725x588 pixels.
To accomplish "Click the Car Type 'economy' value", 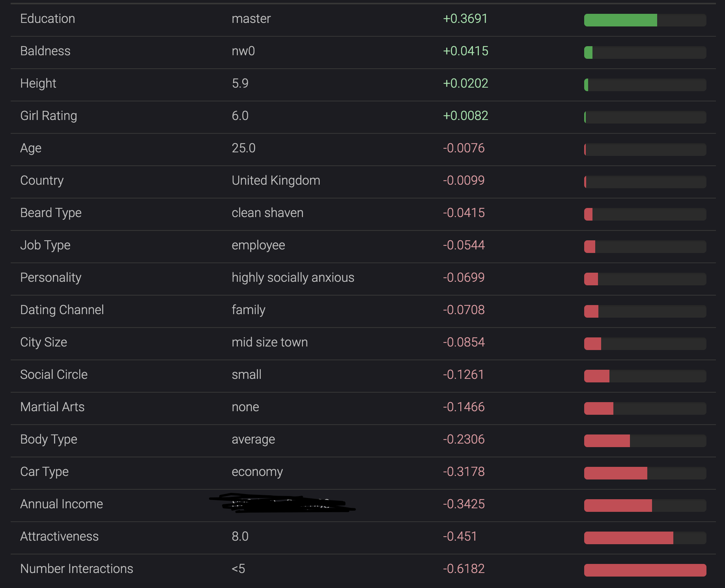I will click(x=257, y=472).
